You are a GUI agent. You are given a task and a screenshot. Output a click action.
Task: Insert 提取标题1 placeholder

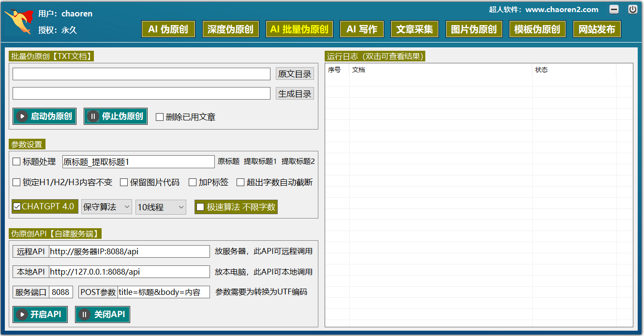point(260,161)
